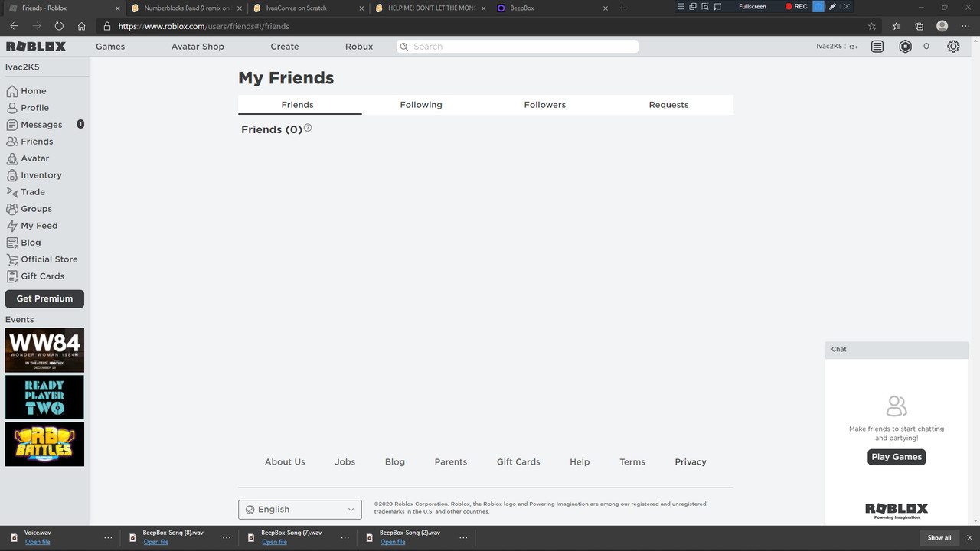Click the browser back arrow
The image size is (980, 551).
[x=14, y=26]
